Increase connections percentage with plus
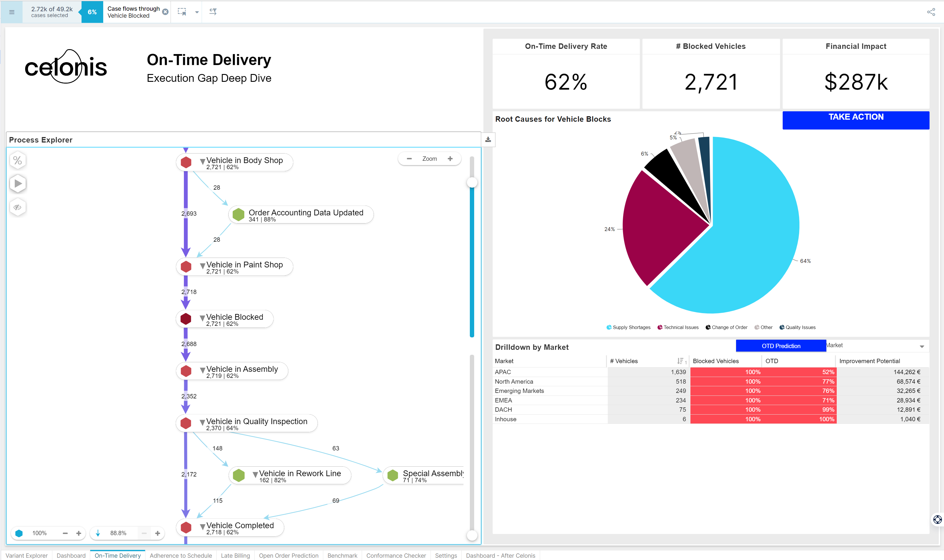Image resolution: width=944 pixels, height=560 pixels. click(x=158, y=533)
